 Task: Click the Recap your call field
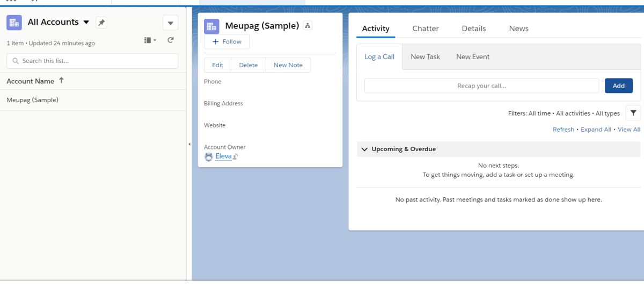tap(481, 86)
